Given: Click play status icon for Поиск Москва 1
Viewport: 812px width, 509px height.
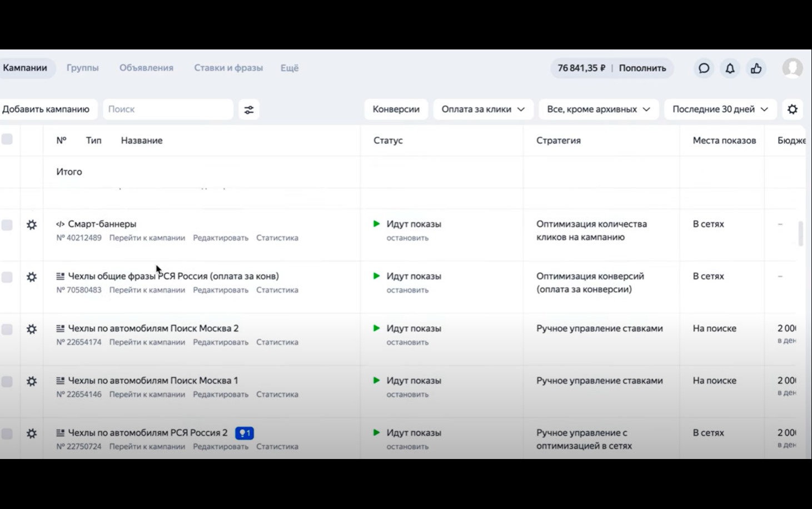Looking at the screenshot, I should point(377,381).
